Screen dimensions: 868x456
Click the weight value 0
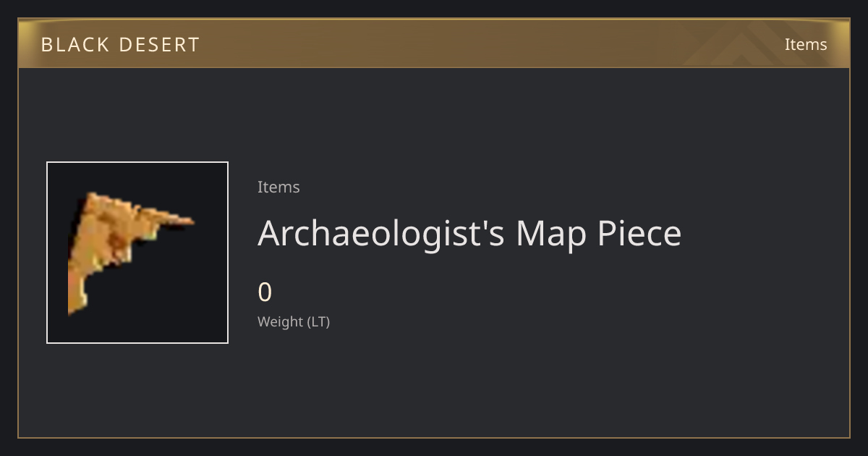265,292
